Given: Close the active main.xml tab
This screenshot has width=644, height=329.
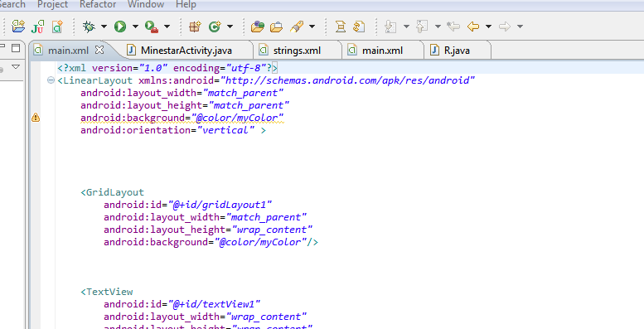Looking at the screenshot, I should pos(99,50).
